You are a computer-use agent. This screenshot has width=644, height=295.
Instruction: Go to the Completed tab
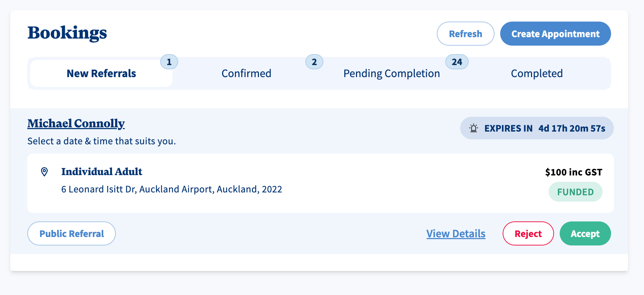(x=537, y=74)
